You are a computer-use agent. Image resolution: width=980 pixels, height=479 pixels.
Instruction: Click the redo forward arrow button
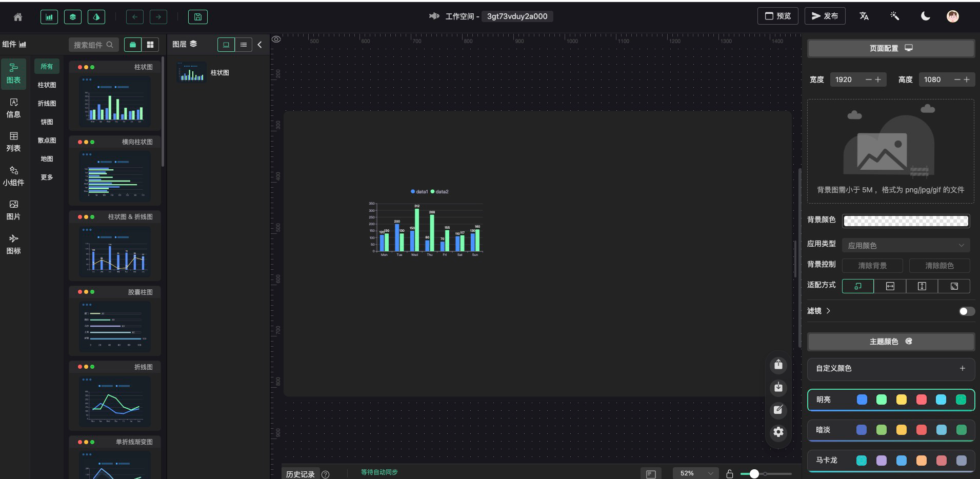158,17
